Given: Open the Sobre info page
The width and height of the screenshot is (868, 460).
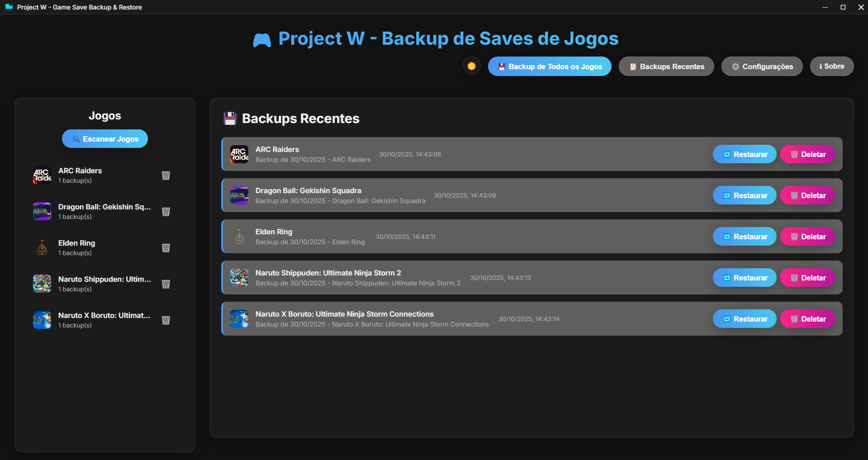Looking at the screenshot, I should 832,66.
